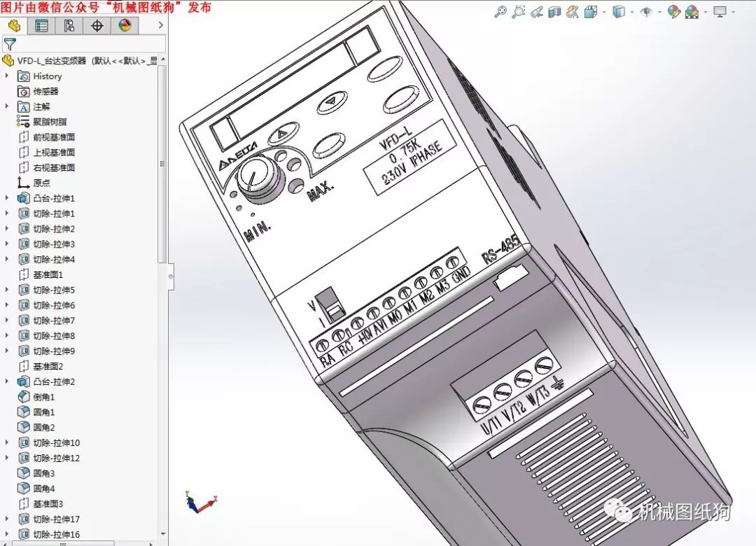Screen dimensions: 756x546
Task: Select the 前视基准面 plane
Action: click(46, 137)
